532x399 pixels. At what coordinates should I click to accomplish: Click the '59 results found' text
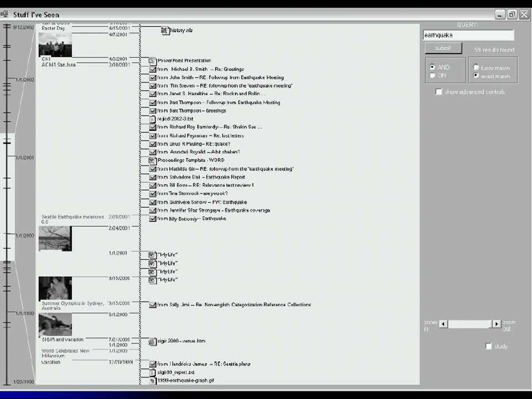(x=494, y=50)
